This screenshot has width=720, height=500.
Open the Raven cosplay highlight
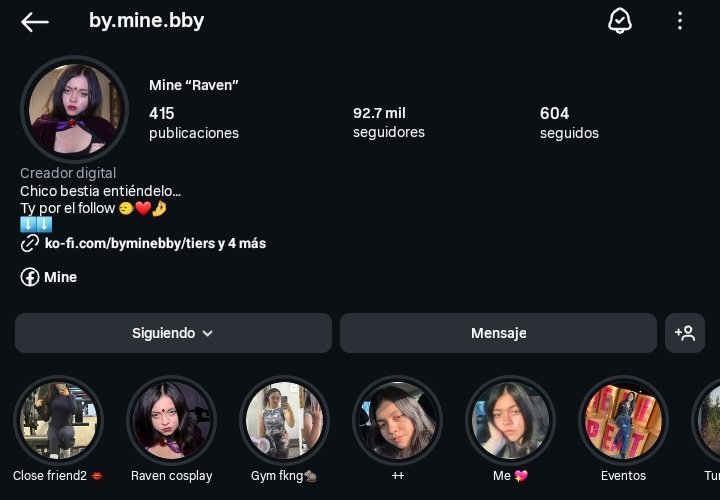click(x=171, y=421)
